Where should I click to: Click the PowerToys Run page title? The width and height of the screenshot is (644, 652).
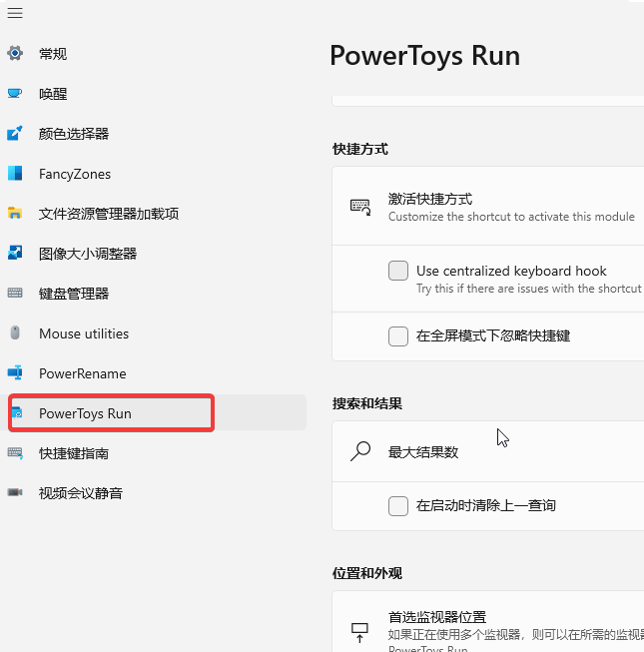click(x=425, y=56)
